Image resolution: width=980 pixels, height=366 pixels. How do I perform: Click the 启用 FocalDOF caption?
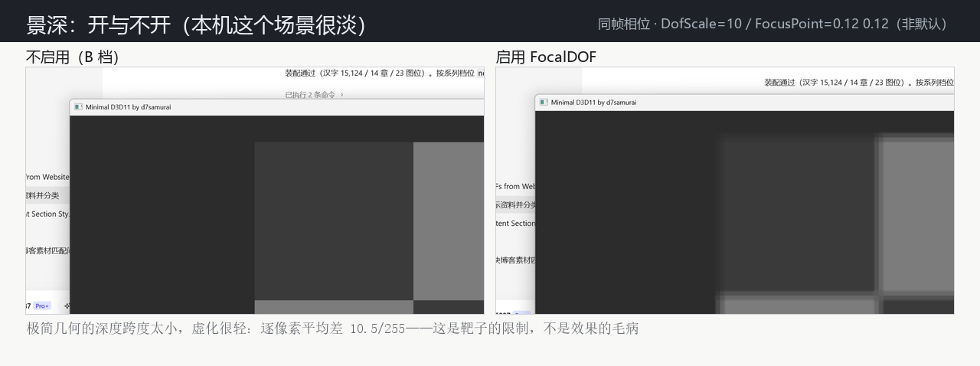[x=546, y=57]
